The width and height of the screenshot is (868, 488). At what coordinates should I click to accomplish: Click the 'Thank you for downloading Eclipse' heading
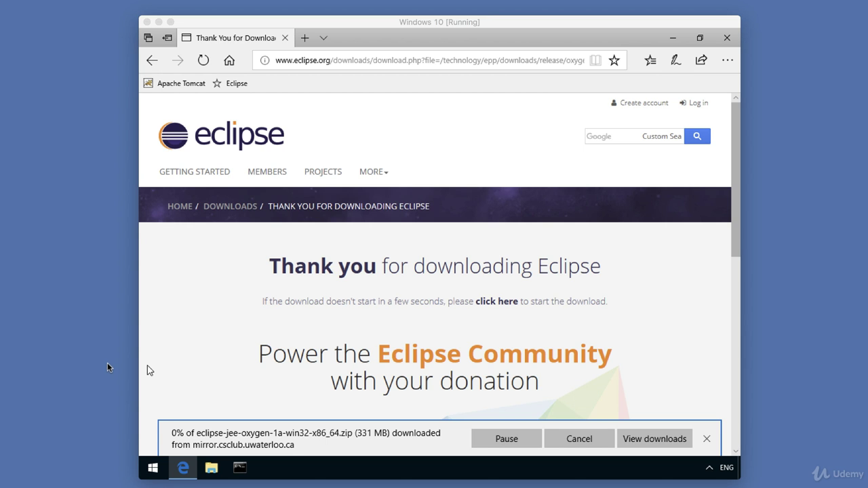(x=435, y=266)
